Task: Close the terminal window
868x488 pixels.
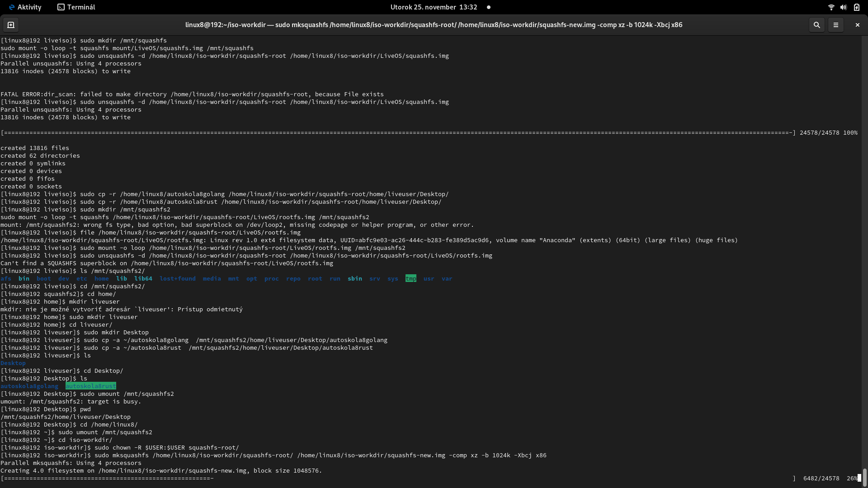Action: coord(857,25)
